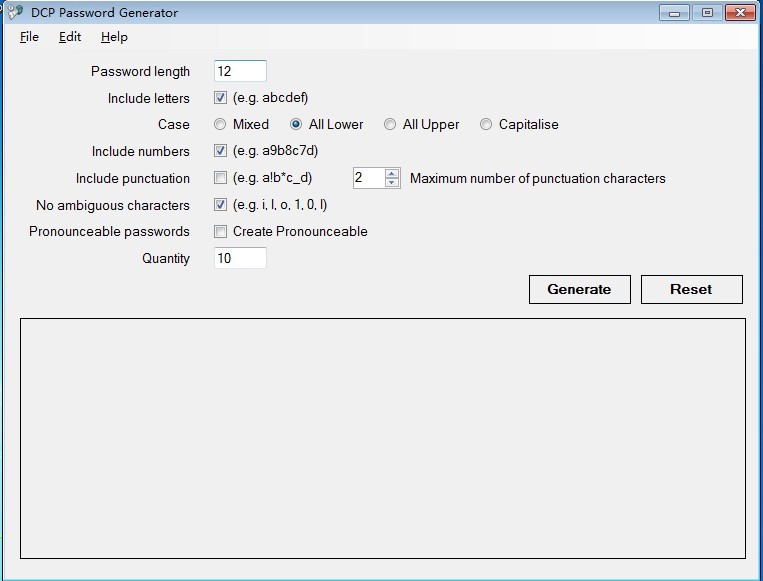Click the Reset button
763x581 pixels.
click(691, 289)
